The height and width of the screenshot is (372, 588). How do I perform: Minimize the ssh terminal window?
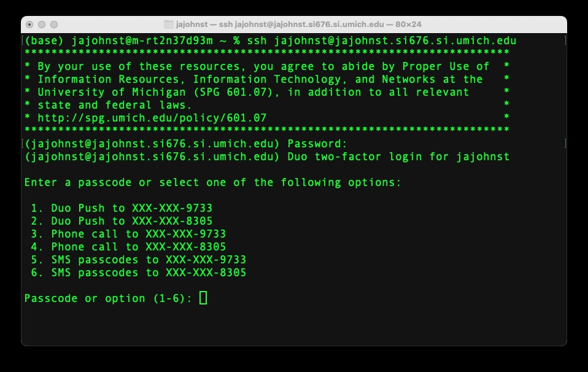point(42,25)
